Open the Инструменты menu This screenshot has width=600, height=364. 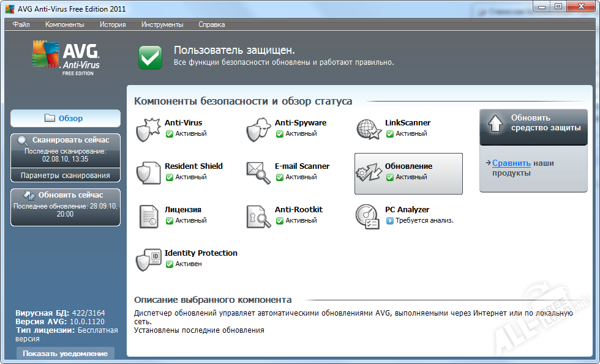[x=162, y=24]
